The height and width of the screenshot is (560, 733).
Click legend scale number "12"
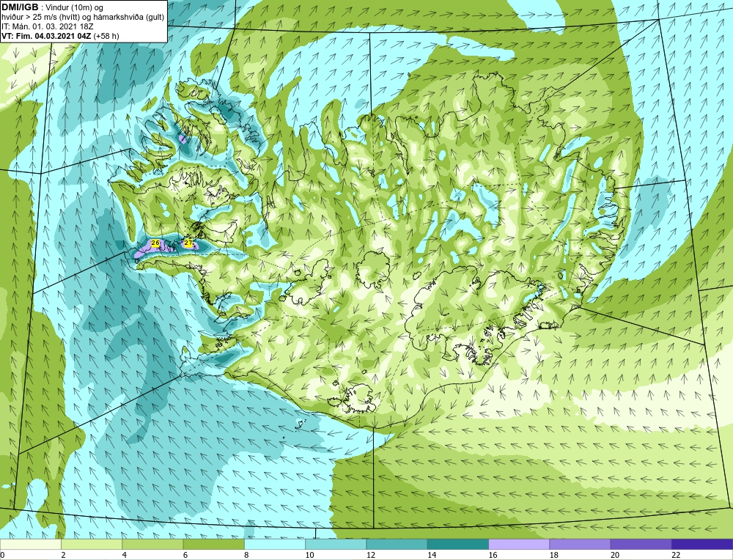[x=371, y=555]
